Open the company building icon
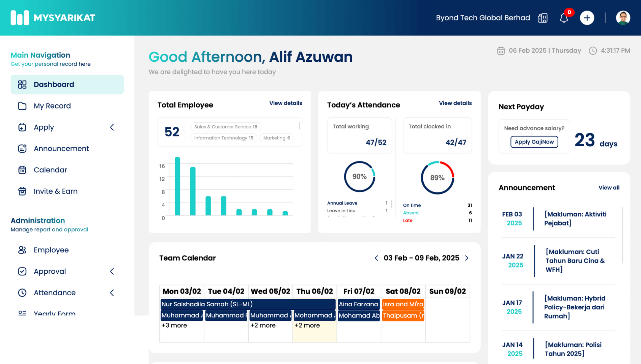This screenshot has height=364, width=641. point(542,18)
